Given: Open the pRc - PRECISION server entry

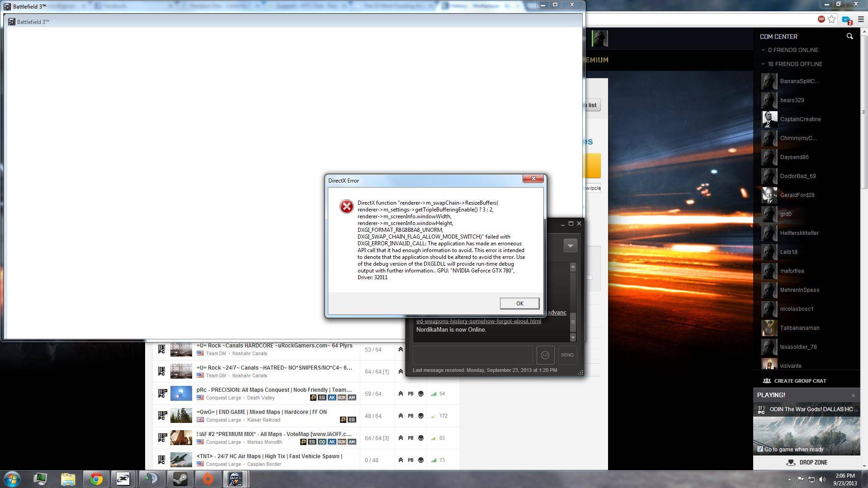Looking at the screenshot, I should (274, 390).
